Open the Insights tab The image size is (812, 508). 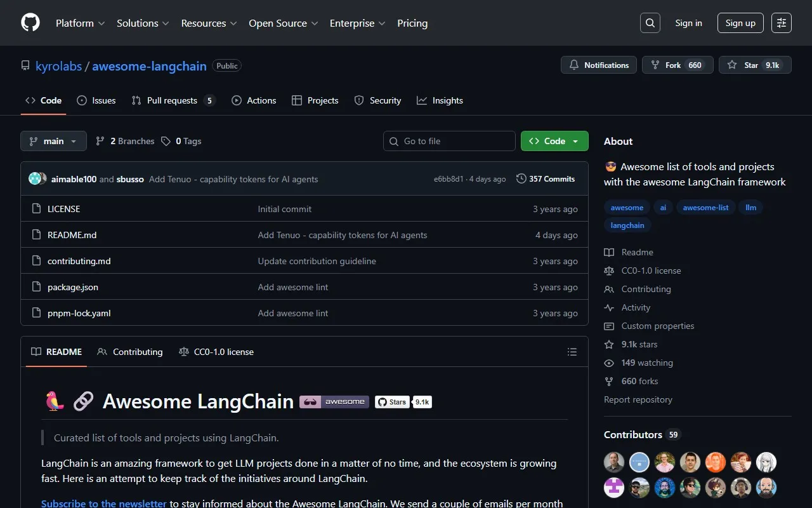[x=440, y=100]
